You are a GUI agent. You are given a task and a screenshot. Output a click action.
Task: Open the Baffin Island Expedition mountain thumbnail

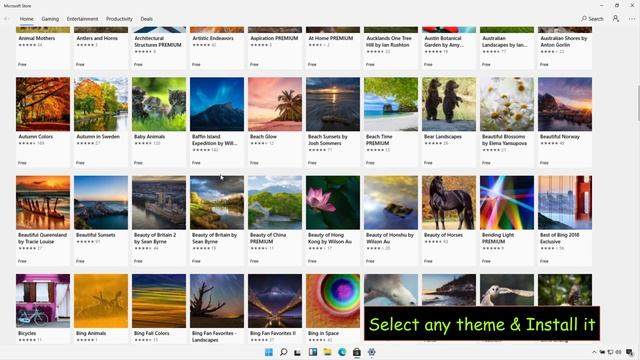pyautogui.click(x=217, y=104)
